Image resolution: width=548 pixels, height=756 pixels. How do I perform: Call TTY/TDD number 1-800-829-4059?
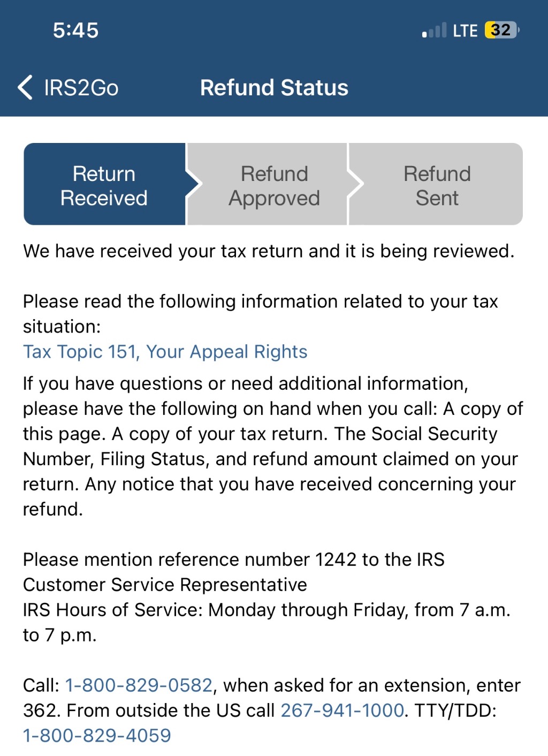(97, 736)
